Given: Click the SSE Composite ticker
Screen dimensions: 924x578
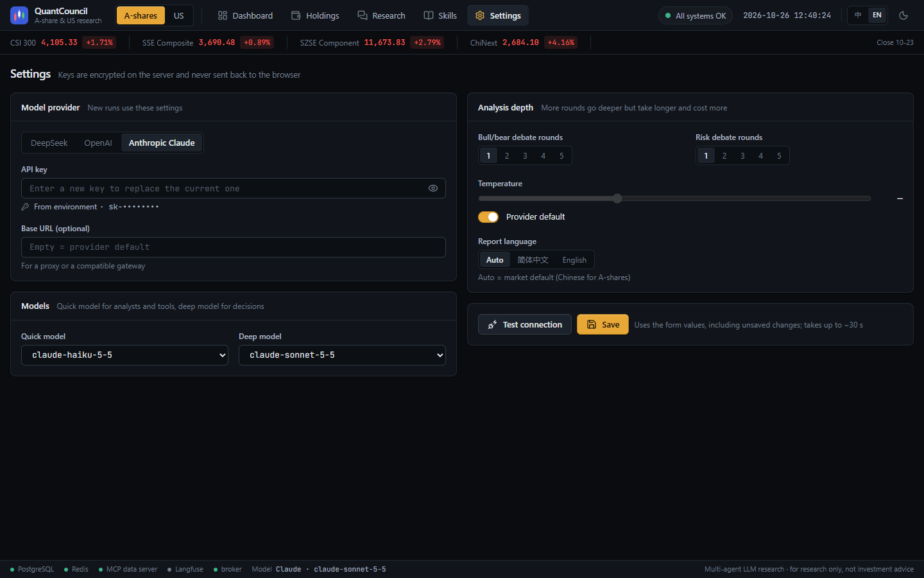Looking at the screenshot, I should pyautogui.click(x=207, y=42).
